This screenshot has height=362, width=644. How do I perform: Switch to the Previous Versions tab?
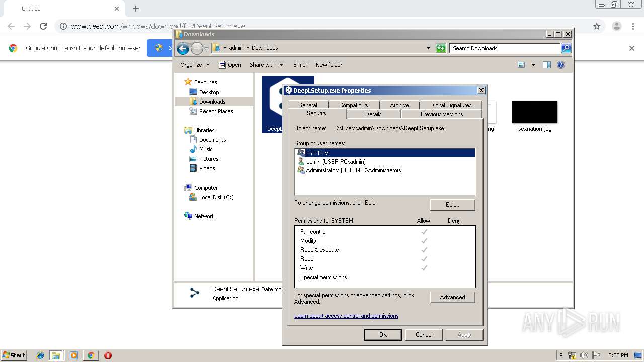[442, 114]
